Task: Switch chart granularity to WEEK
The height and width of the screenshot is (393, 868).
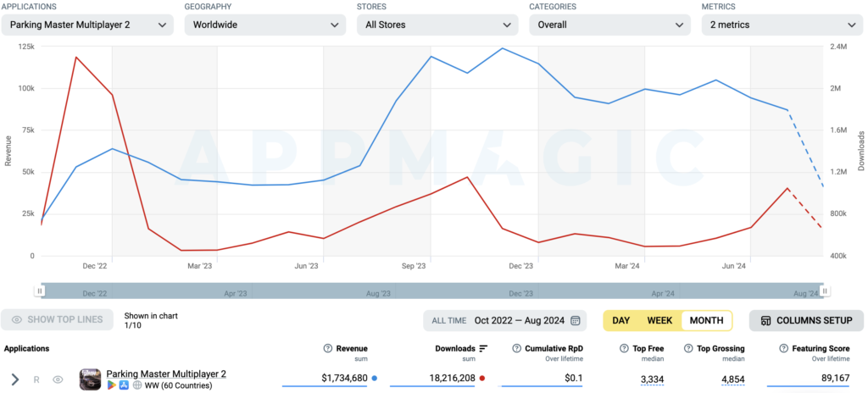Action: (659, 320)
